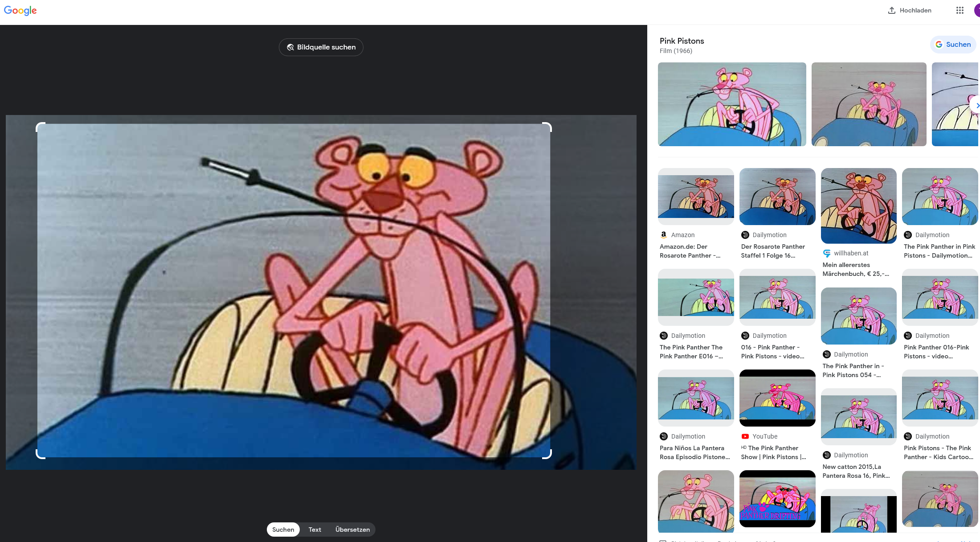Click the Suchen Google search button
The image size is (980, 542).
pyautogui.click(x=953, y=45)
